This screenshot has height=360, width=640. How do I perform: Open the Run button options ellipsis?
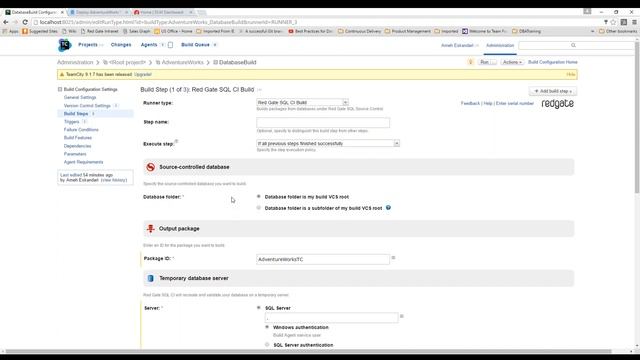click(493, 62)
